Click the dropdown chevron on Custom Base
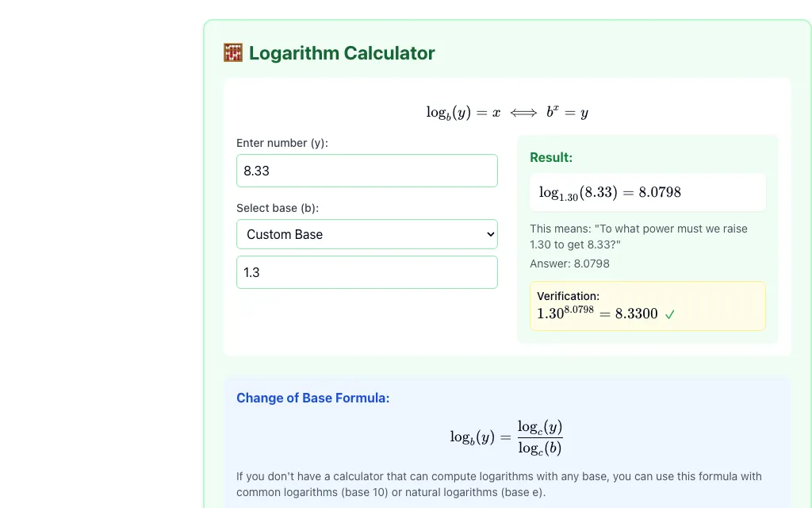 coord(490,234)
